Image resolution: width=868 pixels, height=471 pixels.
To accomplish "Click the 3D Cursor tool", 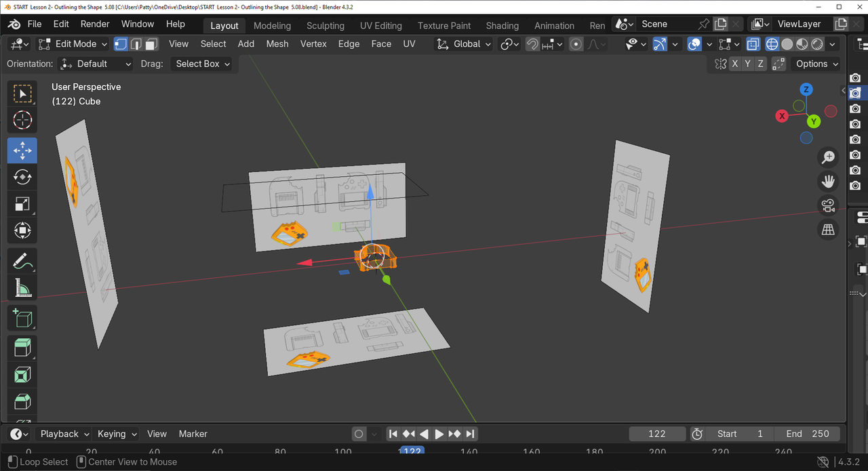I will tap(22, 121).
